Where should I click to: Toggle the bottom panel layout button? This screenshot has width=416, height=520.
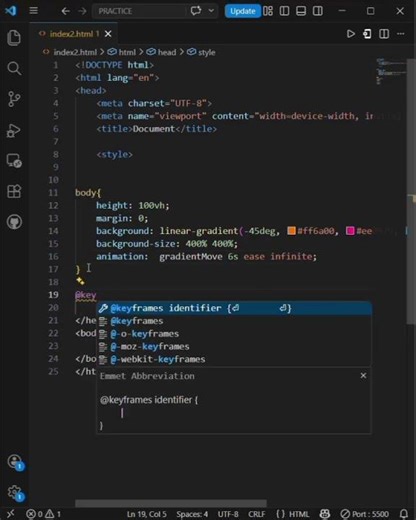pyautogui.click(x=301, y=11)
